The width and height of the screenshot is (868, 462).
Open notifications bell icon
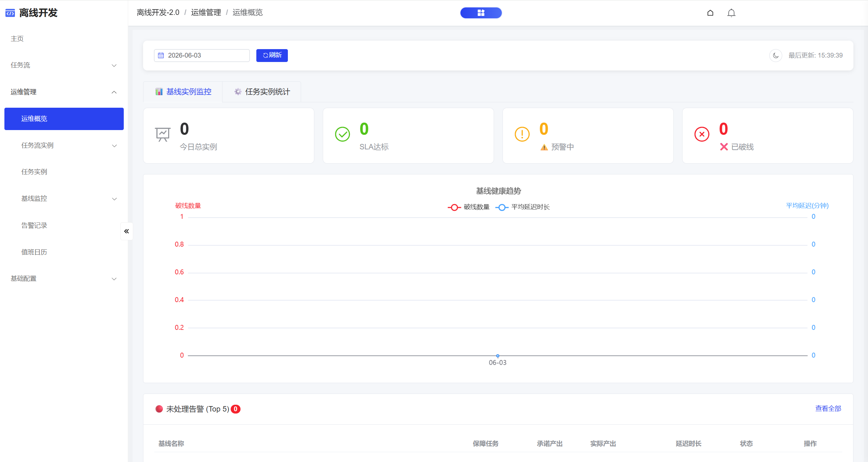click(x=731, y=13)
